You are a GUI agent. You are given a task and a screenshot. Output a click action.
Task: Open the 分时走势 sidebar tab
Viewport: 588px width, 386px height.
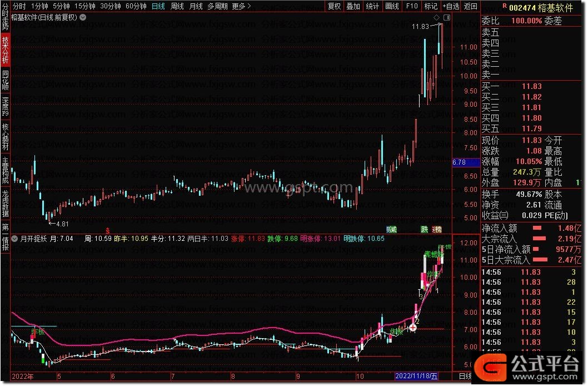tap(5, 17)
